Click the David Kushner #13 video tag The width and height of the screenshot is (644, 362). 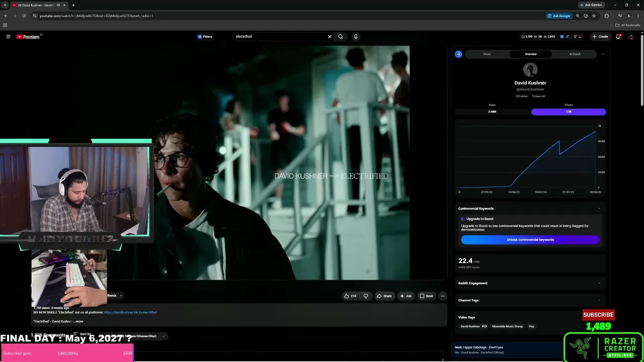click(473, 326)
